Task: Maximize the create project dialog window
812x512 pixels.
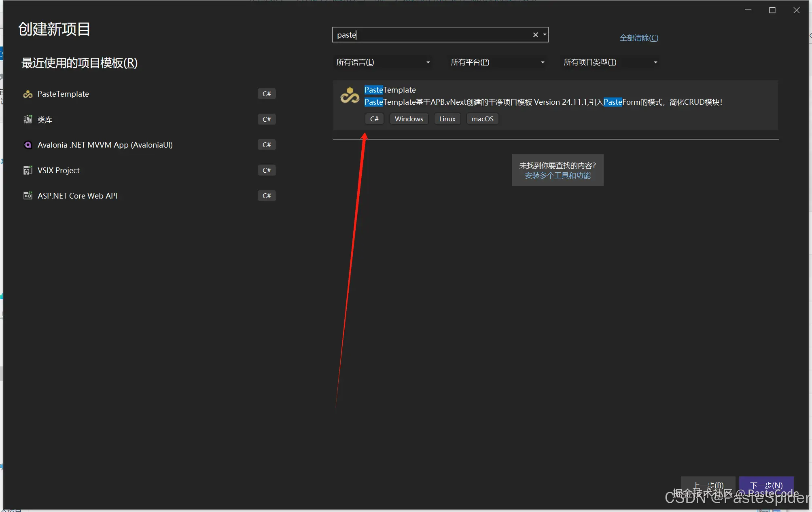Action: pos(772,11)
